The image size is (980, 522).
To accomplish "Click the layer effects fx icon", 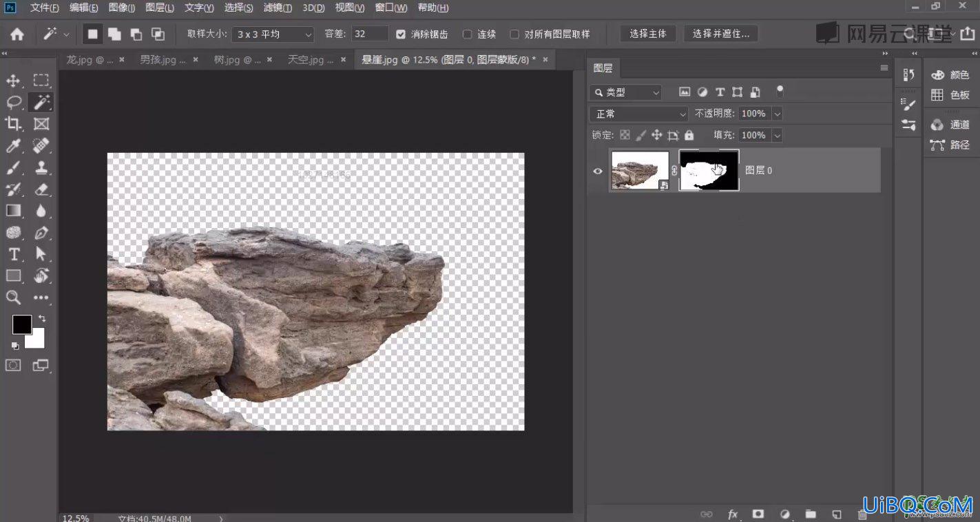I will click(733, 514).
